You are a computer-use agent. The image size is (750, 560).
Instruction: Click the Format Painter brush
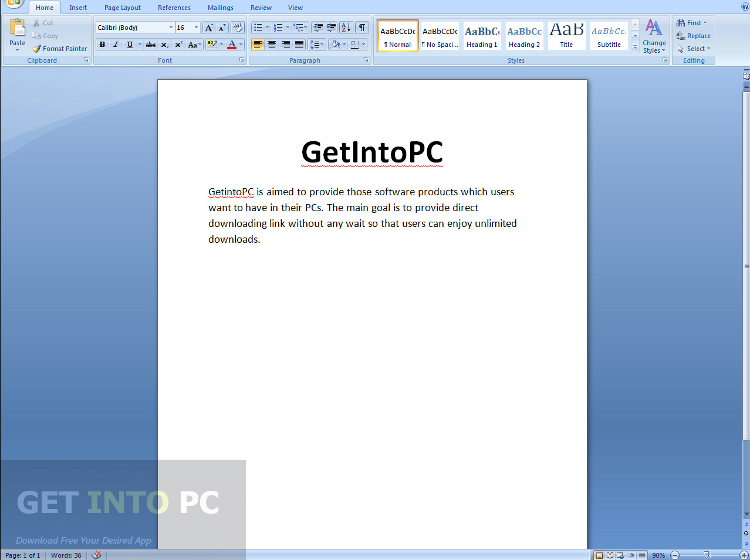tap(36, 49)
